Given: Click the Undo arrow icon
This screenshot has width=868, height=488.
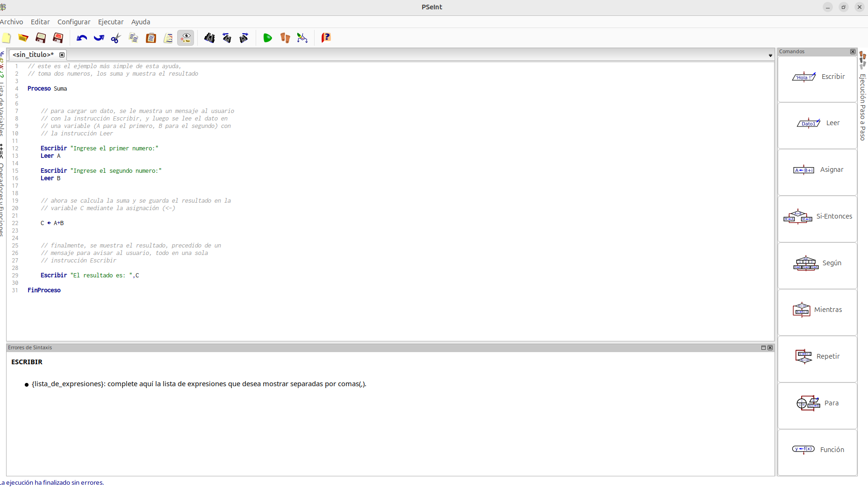Looking at the screenshot, I should 82,38.
